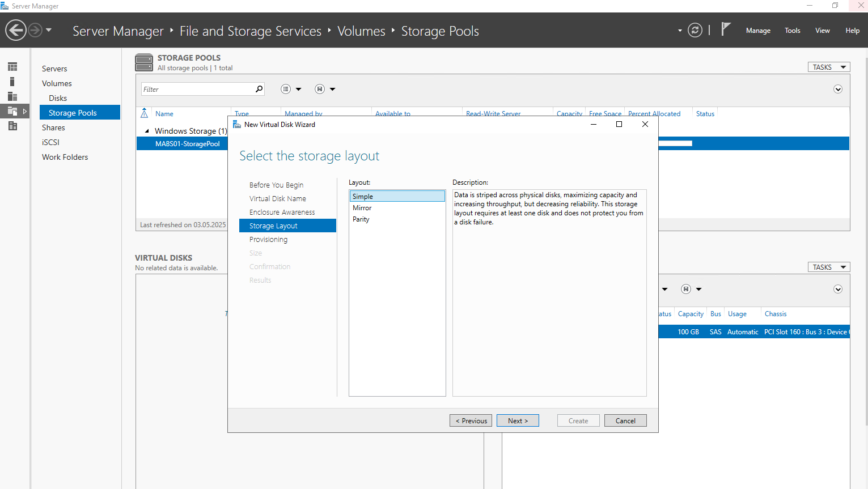Open the physical disks TASKS dropdown
The height and width of the screenshot is (489, 868).
829,267
